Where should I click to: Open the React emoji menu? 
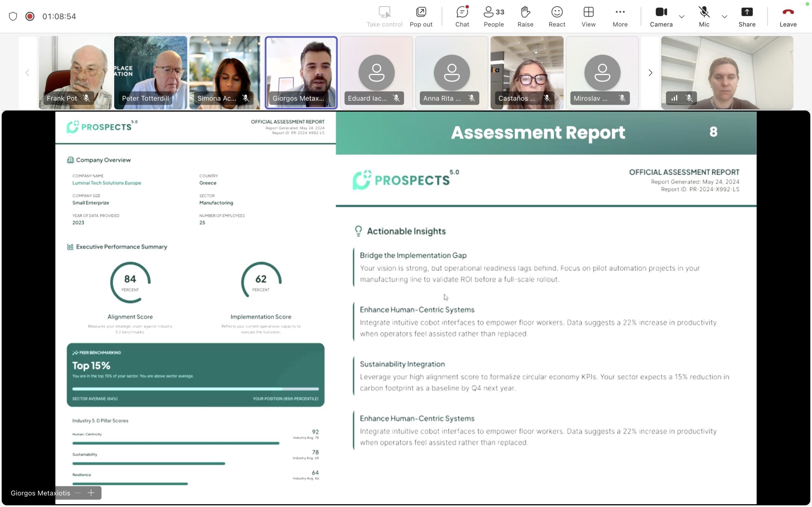(x=557, y=16)
